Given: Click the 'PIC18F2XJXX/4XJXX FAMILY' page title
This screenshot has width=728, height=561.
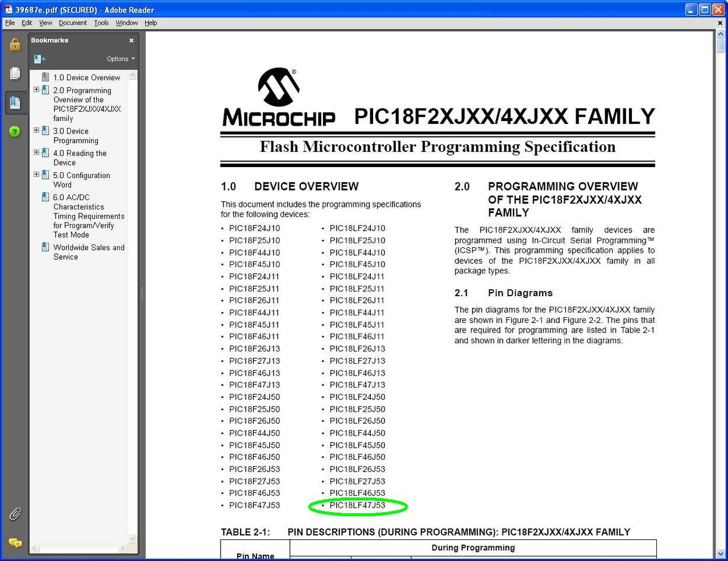Looking at the screenshot, I should click(504, 116).
